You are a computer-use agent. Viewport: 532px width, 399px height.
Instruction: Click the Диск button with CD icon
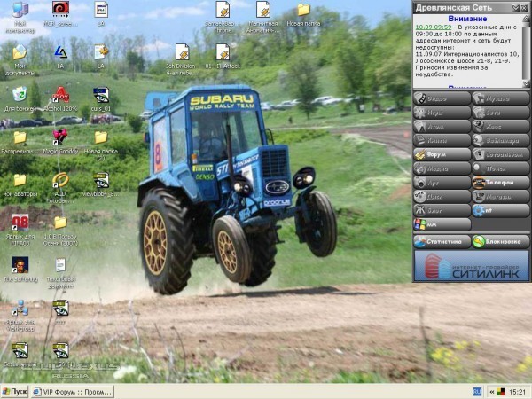(442, 197)
